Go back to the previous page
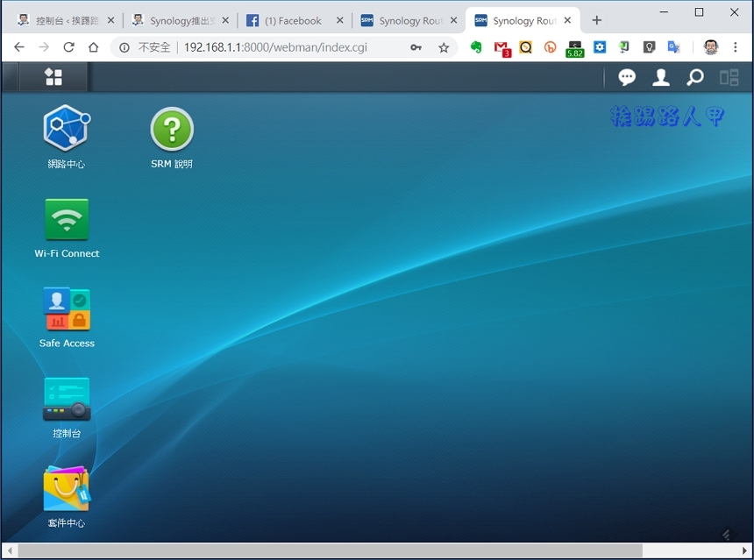The height and width of the screenshot is (560, 754). pyautogui.click(x=19, y=47)
